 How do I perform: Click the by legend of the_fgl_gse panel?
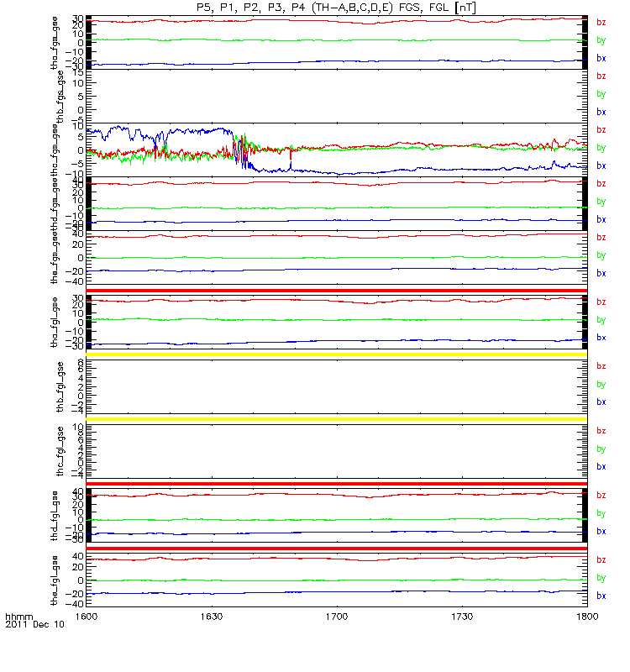tap(601, 578)
